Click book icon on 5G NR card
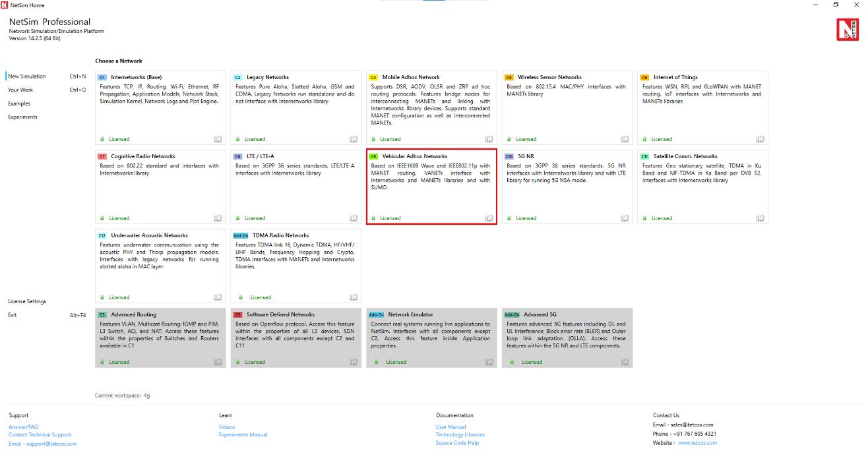868x470 pixels. (625, 218)
